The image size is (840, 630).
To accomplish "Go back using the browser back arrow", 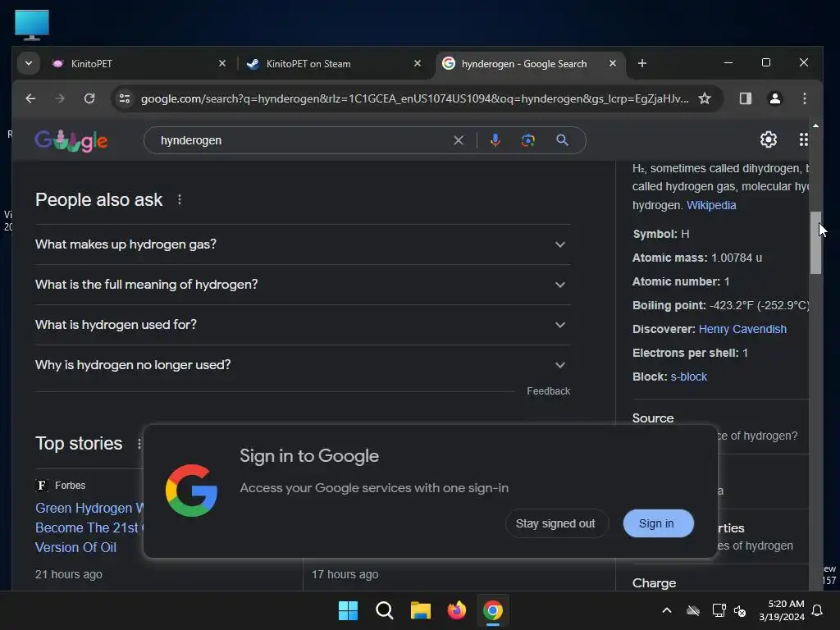I will point(30,98).
